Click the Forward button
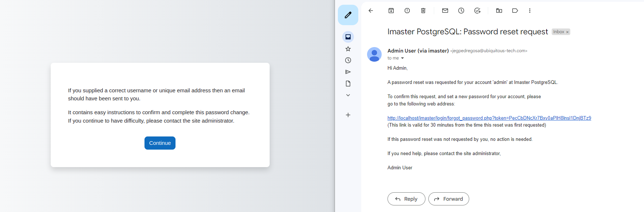The width and height of the screenshot is (644, 212). pos(449,199)
